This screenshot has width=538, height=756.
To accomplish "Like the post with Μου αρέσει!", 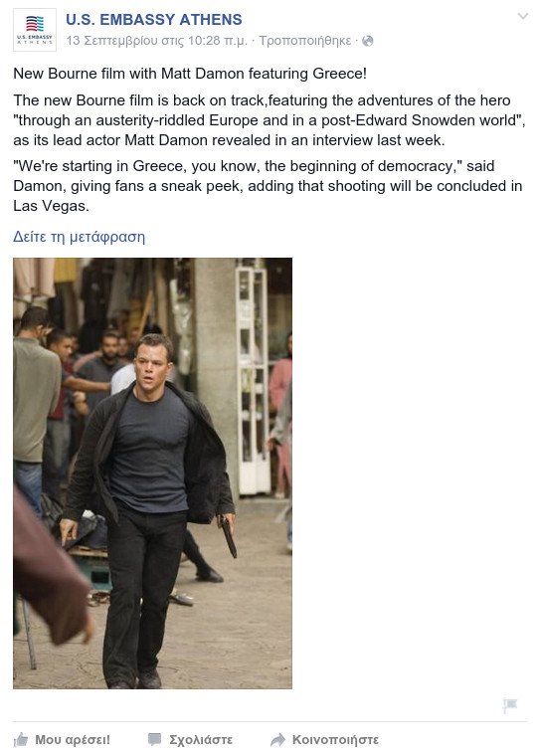I will click(x=73, y=739).
